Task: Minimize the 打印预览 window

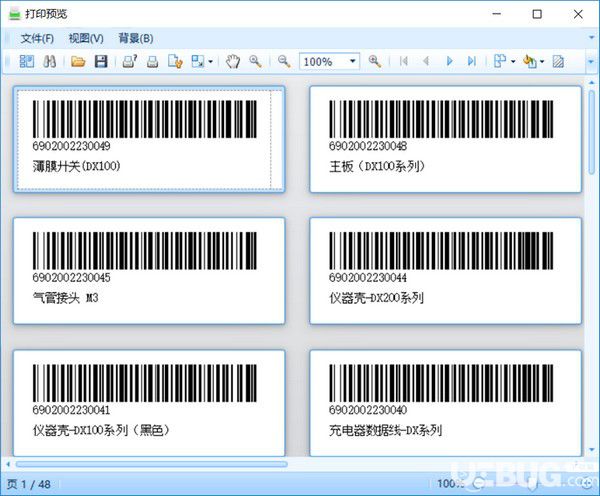Action: (x=497, y=14)
